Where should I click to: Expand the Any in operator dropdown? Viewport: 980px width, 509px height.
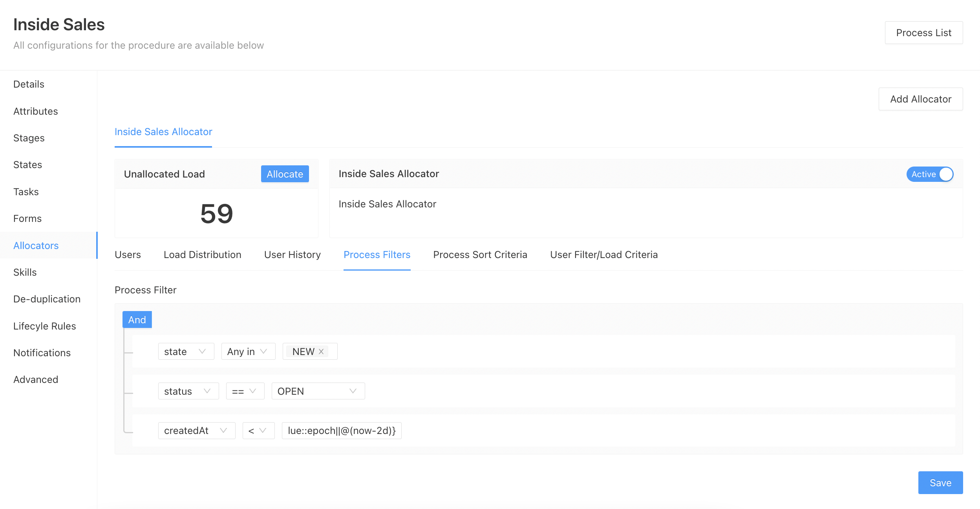[248, 352]
